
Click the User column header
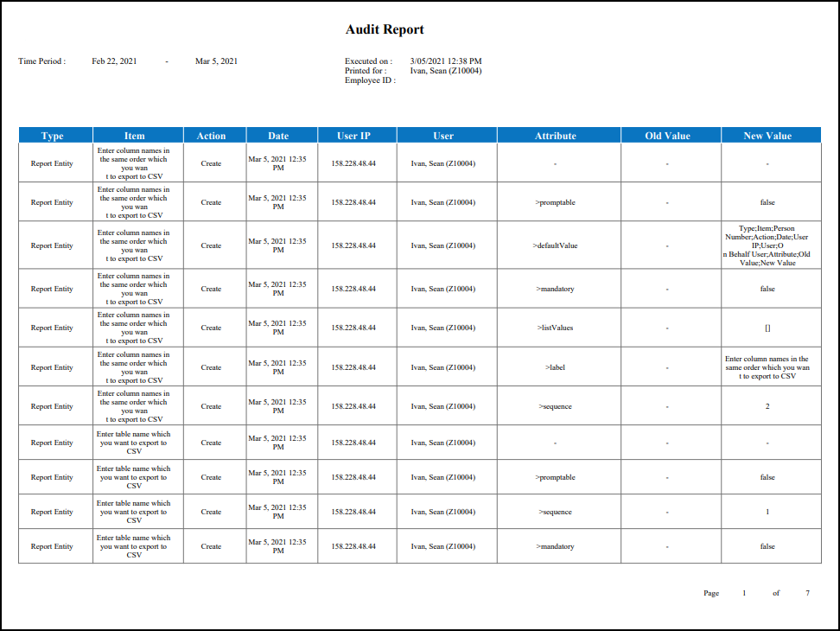(443, 136)
